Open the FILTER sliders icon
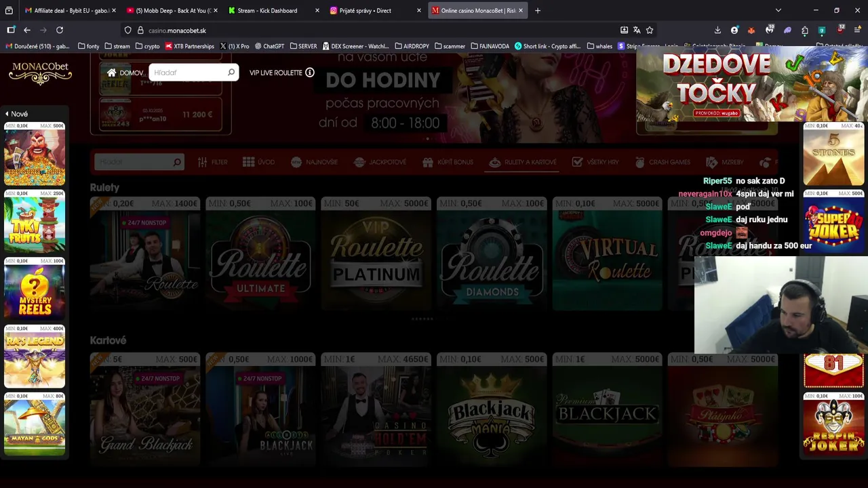 point(203,162)
